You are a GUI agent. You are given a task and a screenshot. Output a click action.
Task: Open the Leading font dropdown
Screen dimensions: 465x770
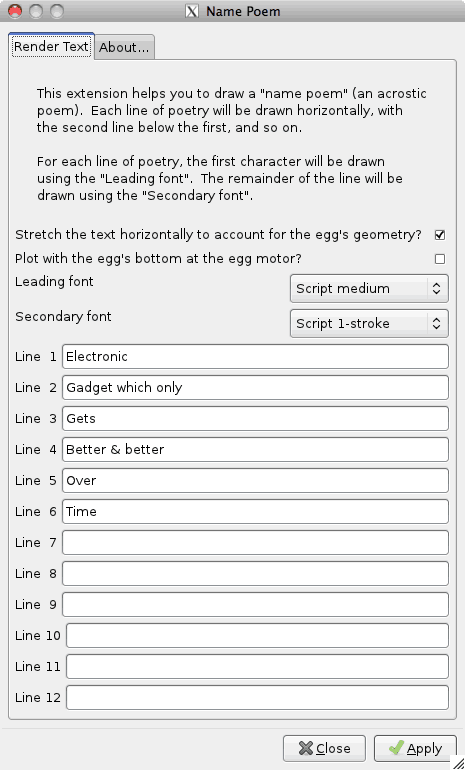point(369,288)
